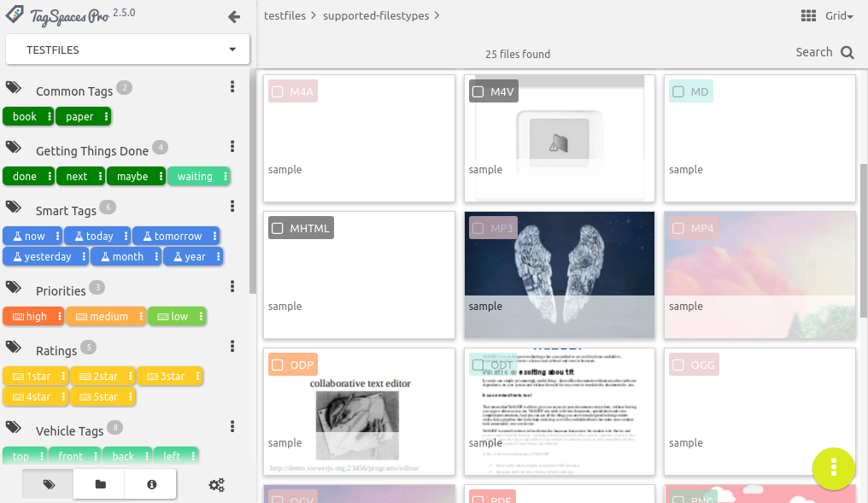Image resolution: width=868 pixels, height=503 pixels.
Task: Open the Grid view mode dropdown
Action: [839, 16]
